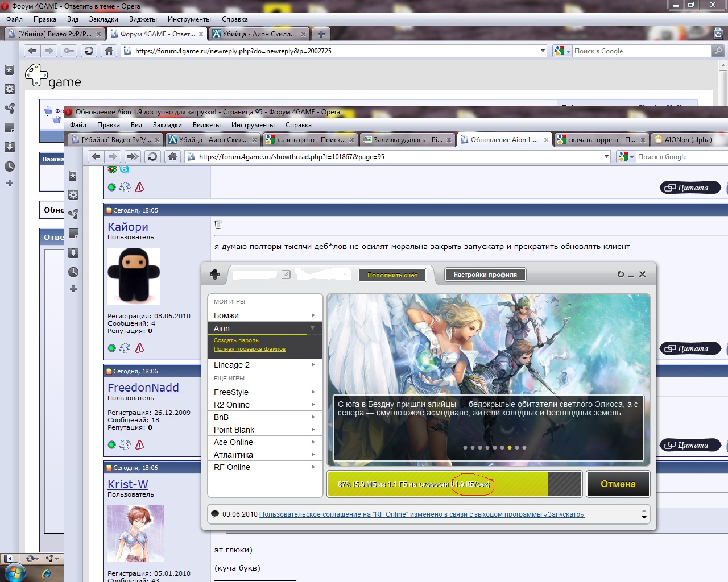Open Кайори's user profile link
Viewport: 728px width, 582px height.
128,227
